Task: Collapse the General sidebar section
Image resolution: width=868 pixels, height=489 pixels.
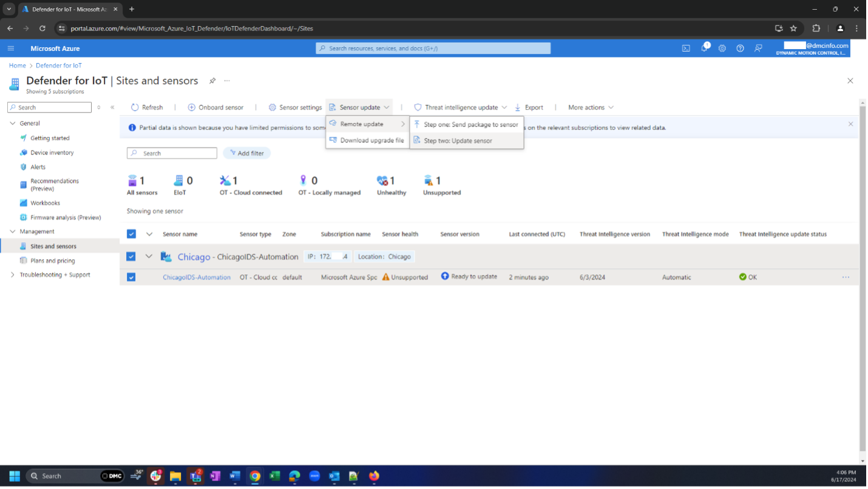Action: (13, 123)
